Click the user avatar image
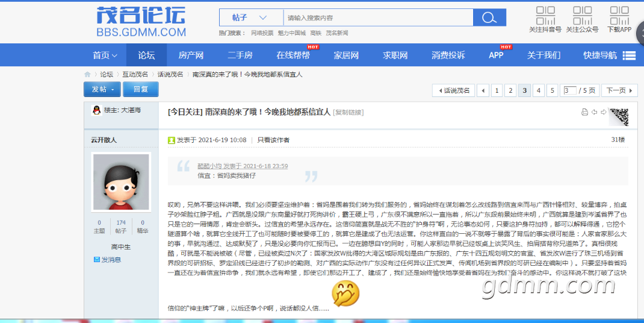Viewport: 644px width, 323px height. tap(121, 182)
